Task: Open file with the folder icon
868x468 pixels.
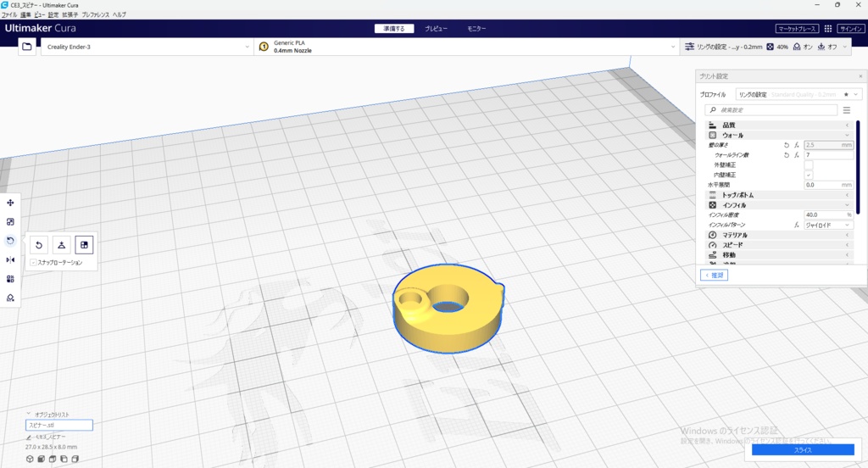Action: coord(26,47)
